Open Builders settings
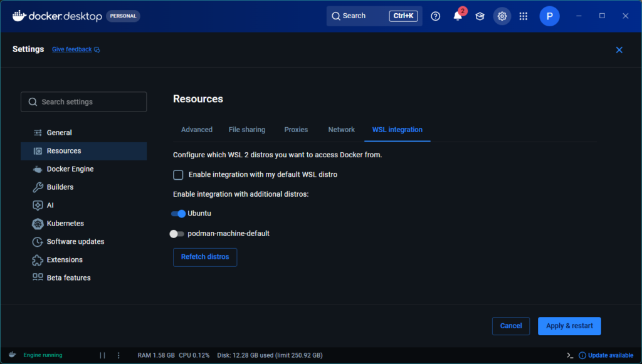 point(83,187)
